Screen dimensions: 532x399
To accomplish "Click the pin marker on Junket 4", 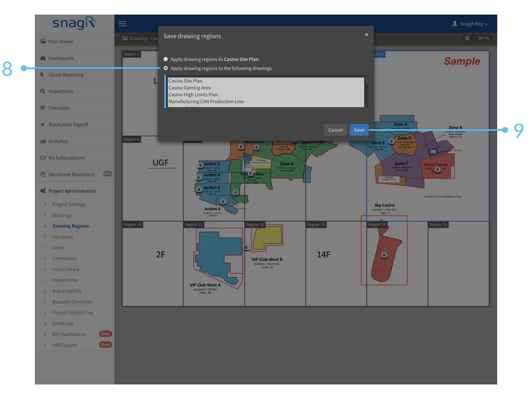I will [199, 178].
